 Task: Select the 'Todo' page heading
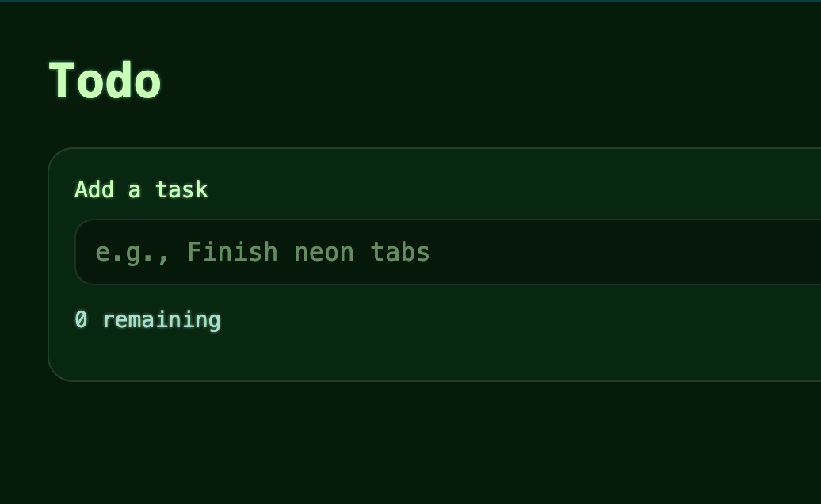(x=105, y=81)
